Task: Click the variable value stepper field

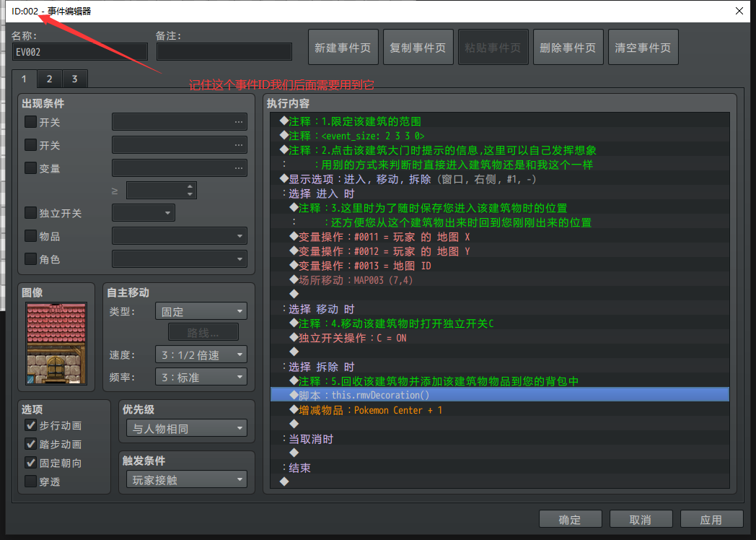Action: [161, 191]
